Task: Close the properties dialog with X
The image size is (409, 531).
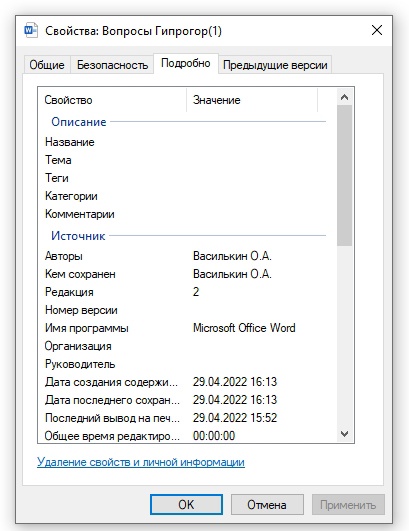Action: pos(377,30)
